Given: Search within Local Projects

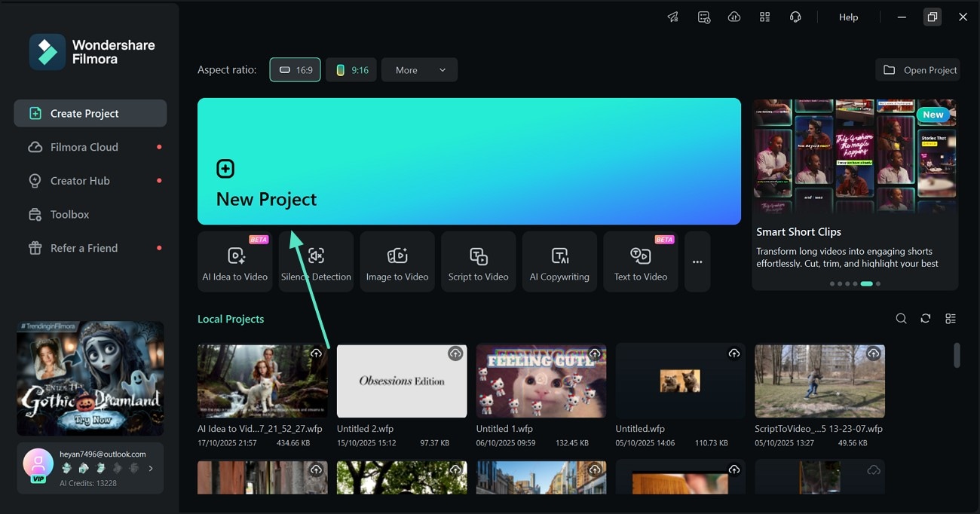Looking at the screenshot, I should (x=902, y=318).
